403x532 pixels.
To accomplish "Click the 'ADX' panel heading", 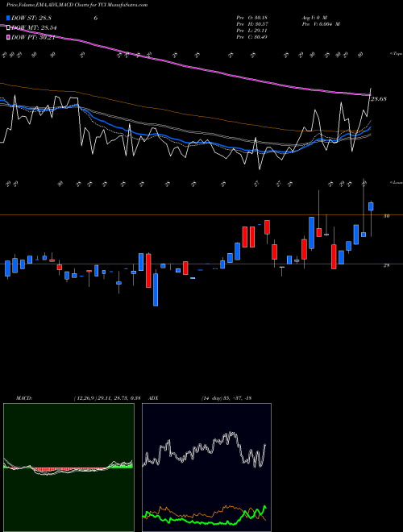I will point(153,398).
